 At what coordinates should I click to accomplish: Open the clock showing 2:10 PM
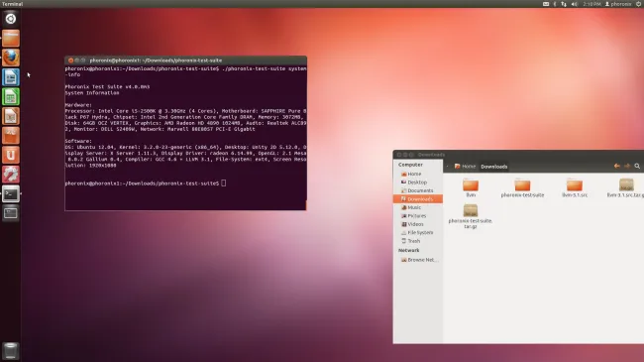click(591, 4)
